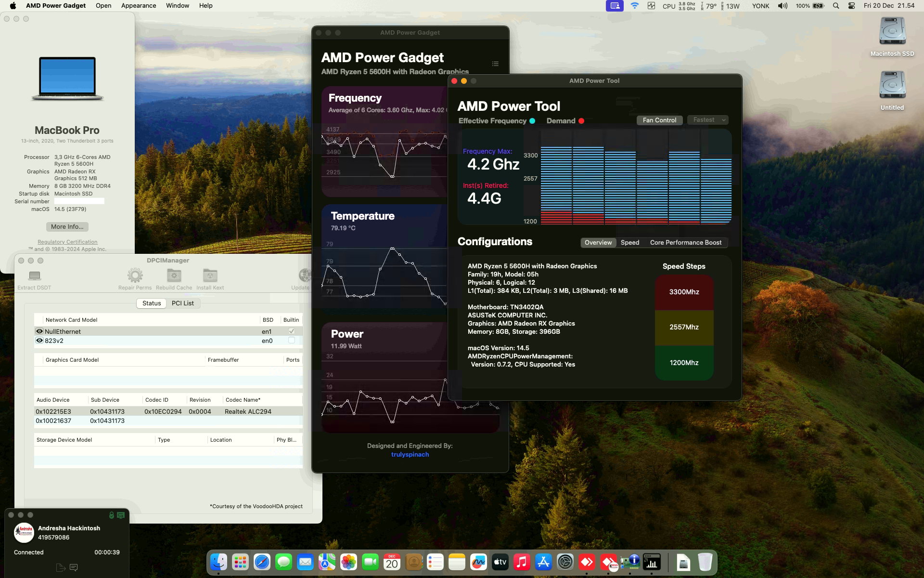Click date and time in menu bar
This screenshot has height=578, width=924.
(x=889, y=6)
